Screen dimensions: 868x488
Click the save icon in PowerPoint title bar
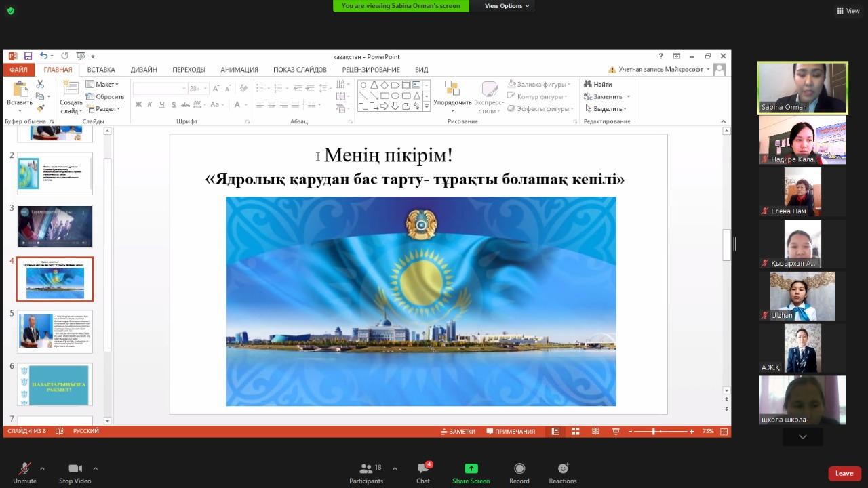(28, 56)
